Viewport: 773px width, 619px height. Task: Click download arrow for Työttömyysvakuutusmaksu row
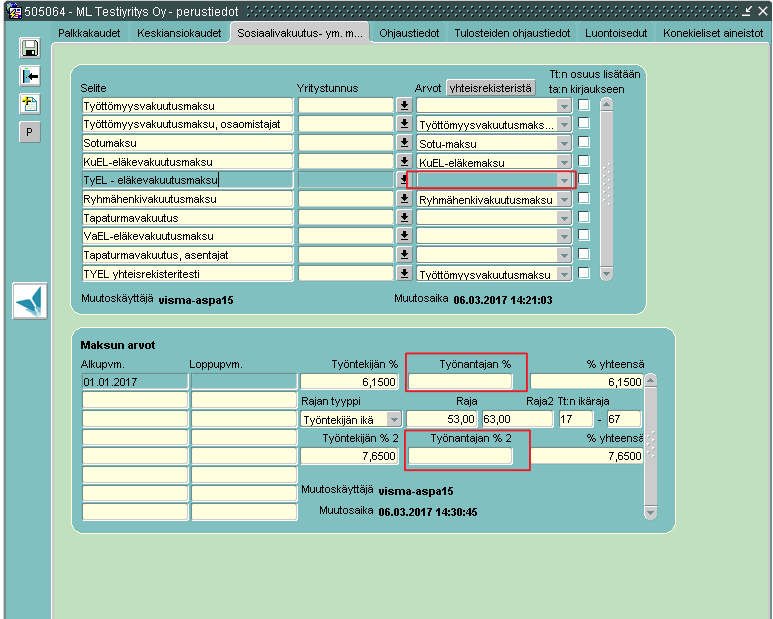click(x=404, y=105)
